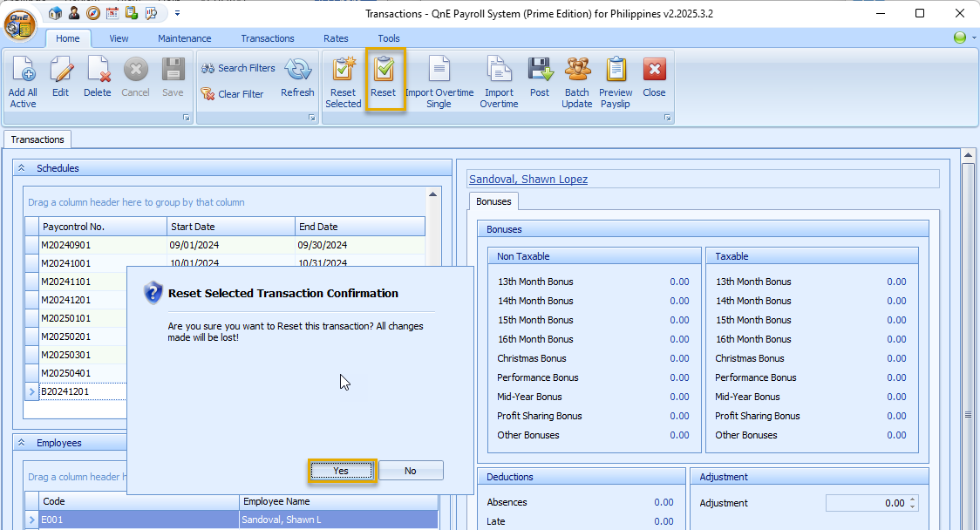Click the employee person icon in quick access toolbar
The width and height of the screenshot is (980, 530).
tap(74, 13)
